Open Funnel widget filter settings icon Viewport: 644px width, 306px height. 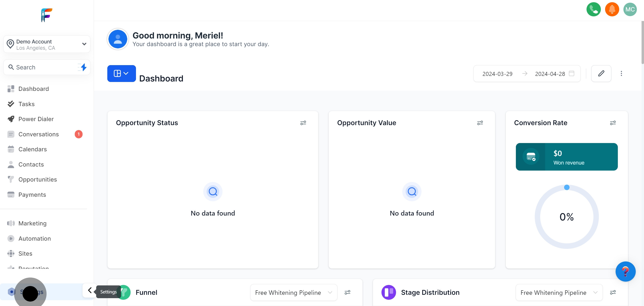347,292
